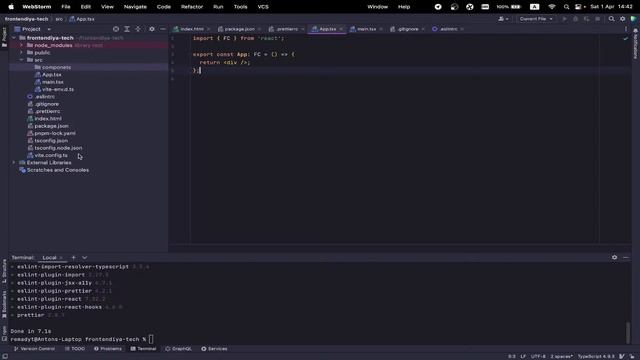
Task: Switch to package.json editor tab
Action: pyautogui.click(x=239, y=29)
